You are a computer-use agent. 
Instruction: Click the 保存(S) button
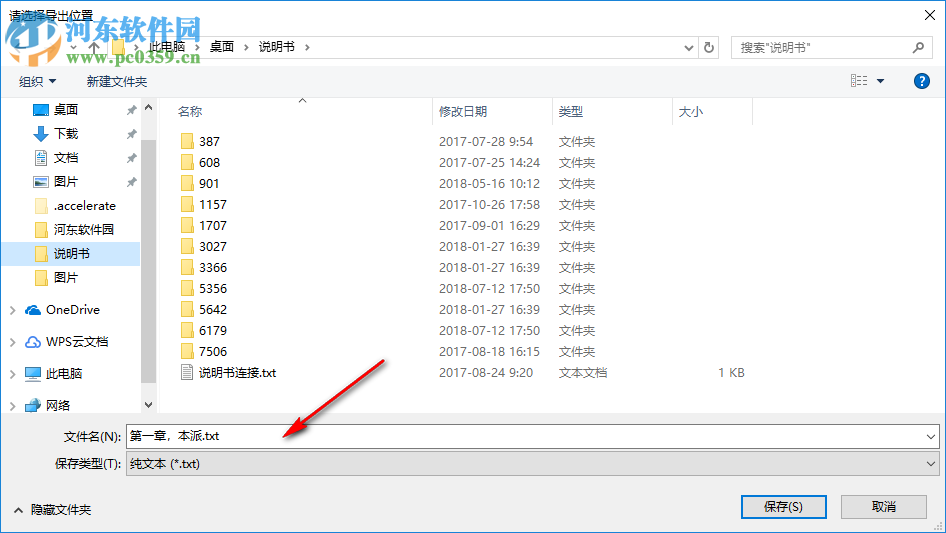pyautogui.click(x=784, y=507)
